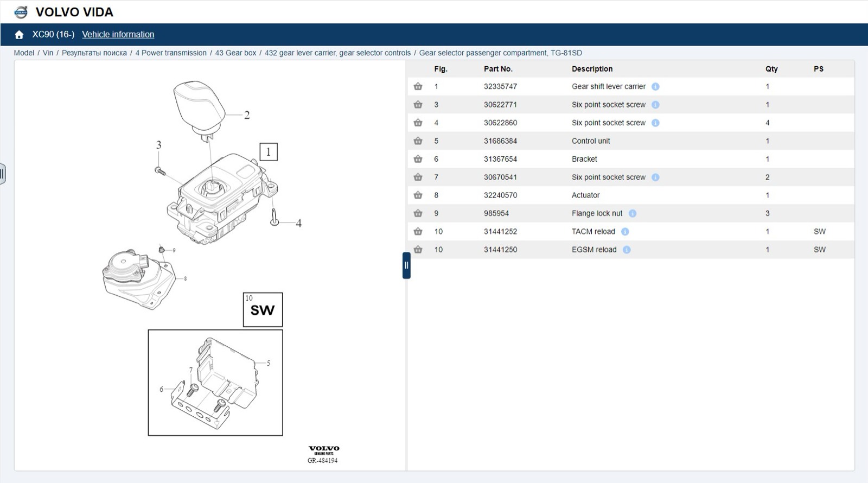
Task: Click the Description column header
Action: coord(592,69)
